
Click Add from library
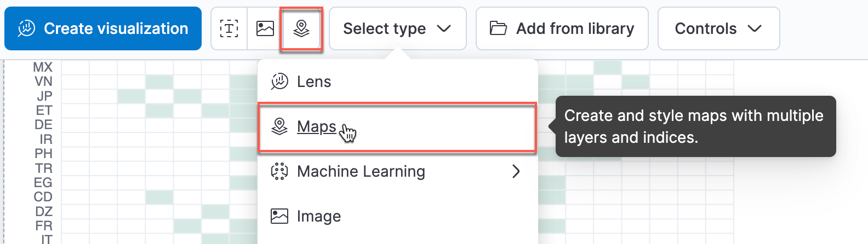(x=562, y=28)
